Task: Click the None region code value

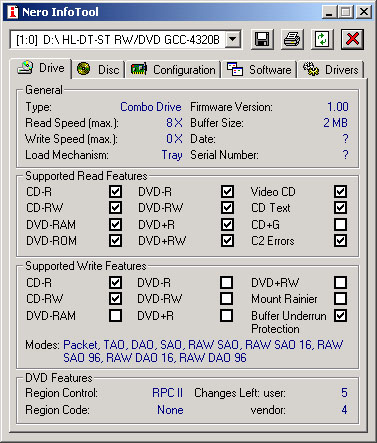Action: point(170,410)
